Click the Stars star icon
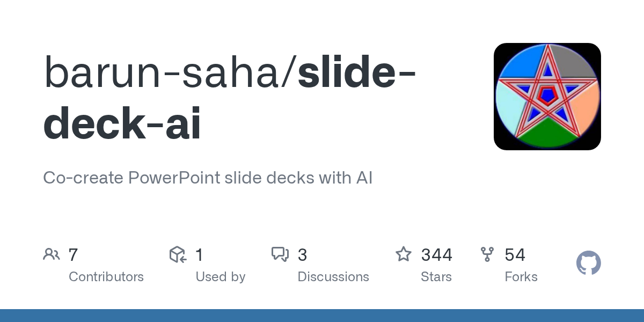Screen dimensions: 644x322 [404, 254]
